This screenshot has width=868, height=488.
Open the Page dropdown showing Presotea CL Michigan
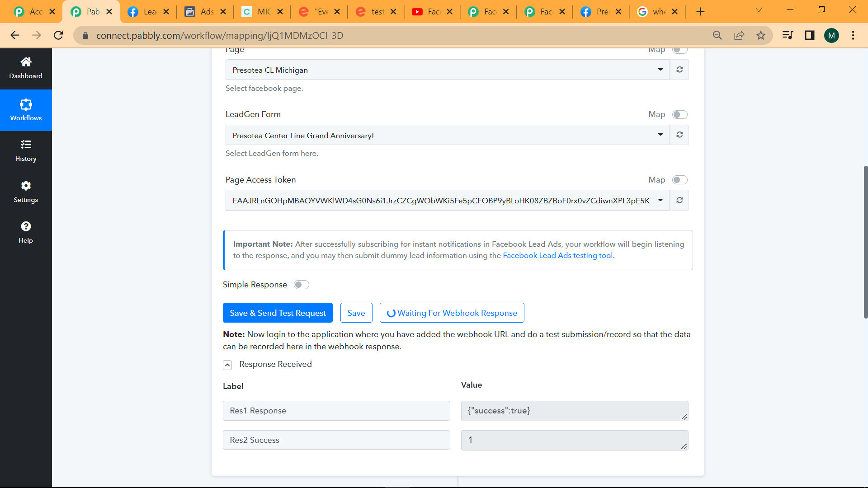tap(448, 70)
